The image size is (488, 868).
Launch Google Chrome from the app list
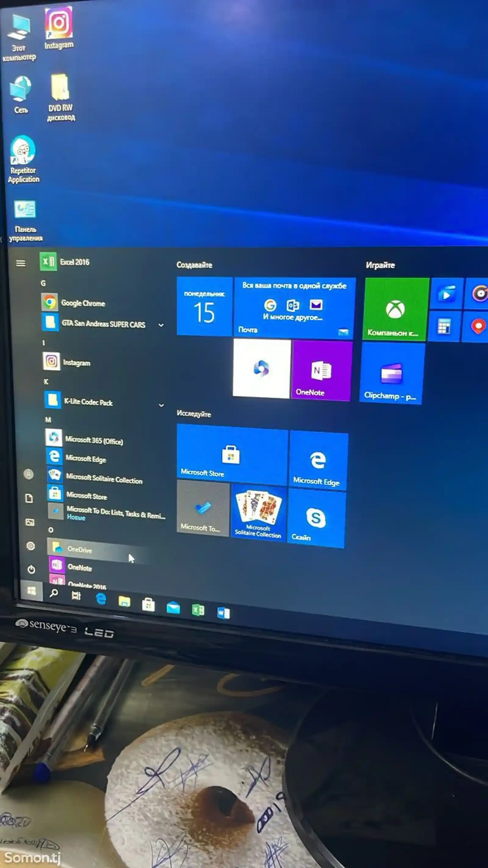74,302
